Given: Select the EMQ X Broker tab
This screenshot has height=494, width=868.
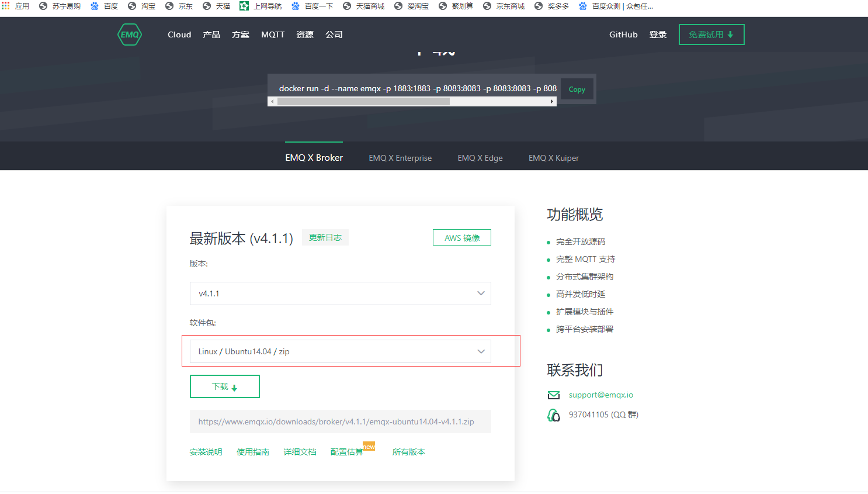Looking at the screenshot, I should [314, 158].
